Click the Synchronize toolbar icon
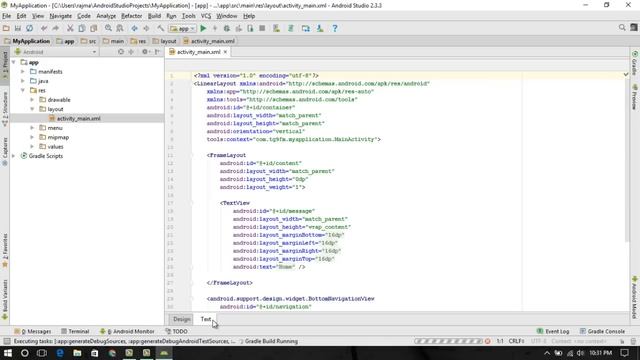640x360 pixels. (29, 28)
